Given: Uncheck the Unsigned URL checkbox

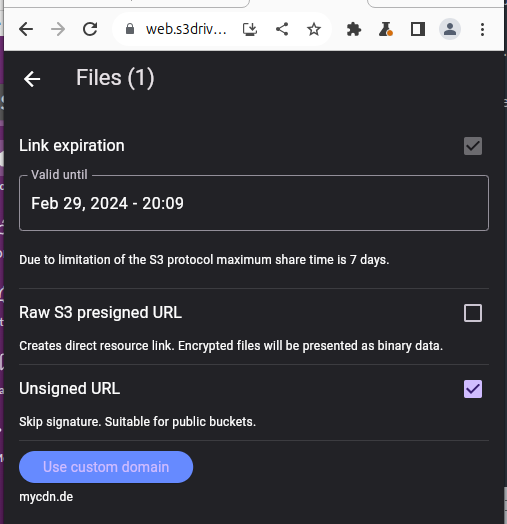Looking at the screenshot, I should pos(473,389).
